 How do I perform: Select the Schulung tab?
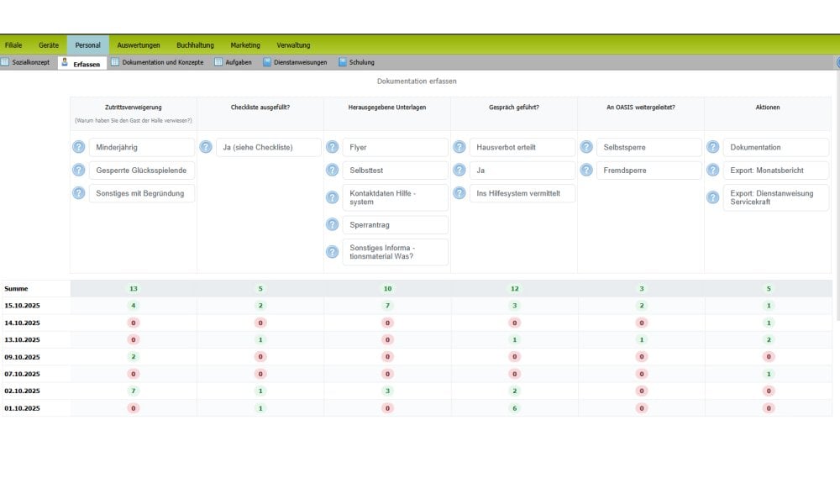coord(356,62)
